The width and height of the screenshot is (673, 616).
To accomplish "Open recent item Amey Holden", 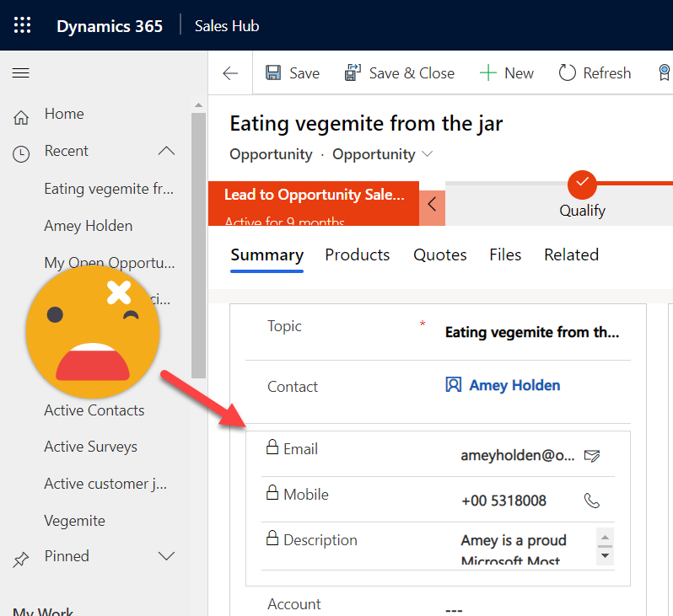I will tap(89, 226).
